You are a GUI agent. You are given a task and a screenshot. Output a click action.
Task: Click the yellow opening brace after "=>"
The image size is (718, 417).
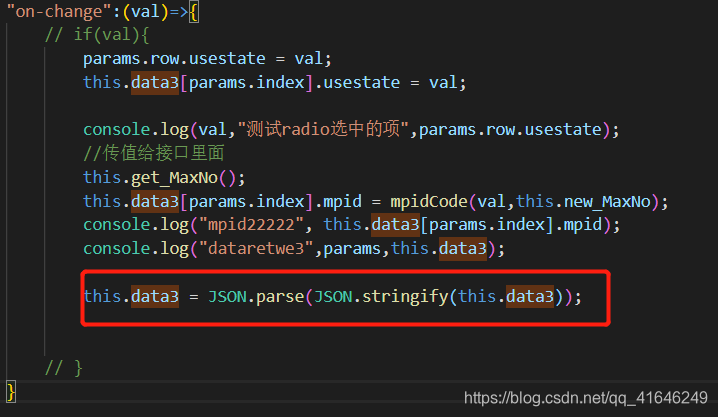[x=194, y=12]
